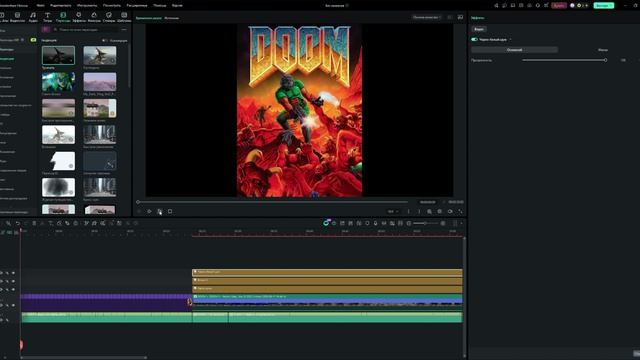Select the top gold effect clip on timeline
The height and width of the screenshot is (360, 640).
point(327,272)
